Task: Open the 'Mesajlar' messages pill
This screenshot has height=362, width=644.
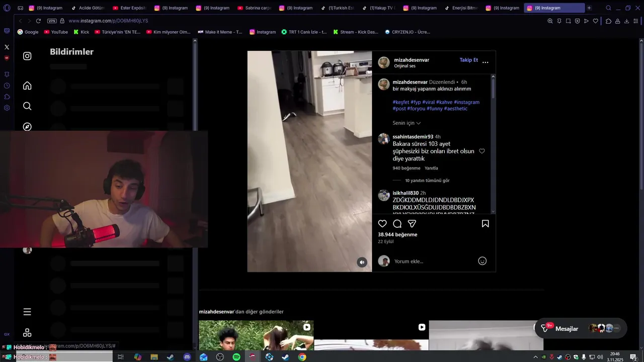Action: (x=581, y=328)
